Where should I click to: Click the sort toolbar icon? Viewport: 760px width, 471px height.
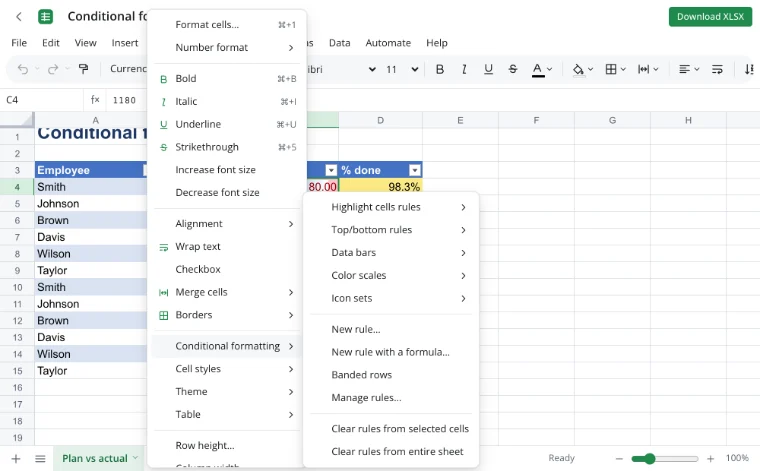[749, 69]
